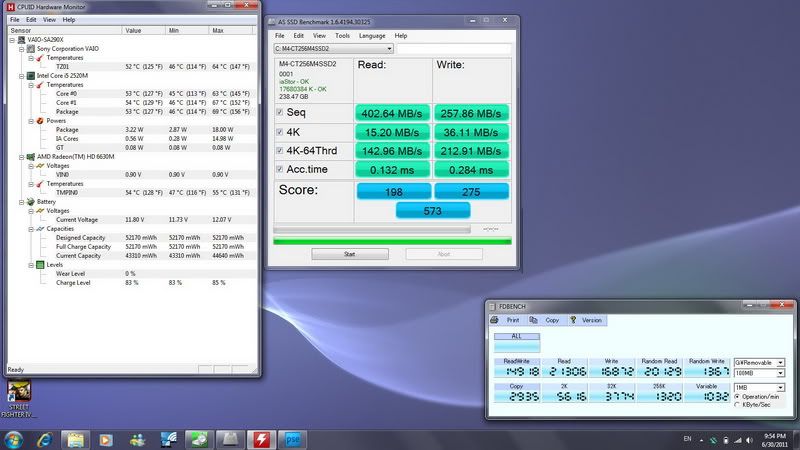Select the KByte/Sec radio option
The image size is (800, 450).
click(x=739, y=405)
